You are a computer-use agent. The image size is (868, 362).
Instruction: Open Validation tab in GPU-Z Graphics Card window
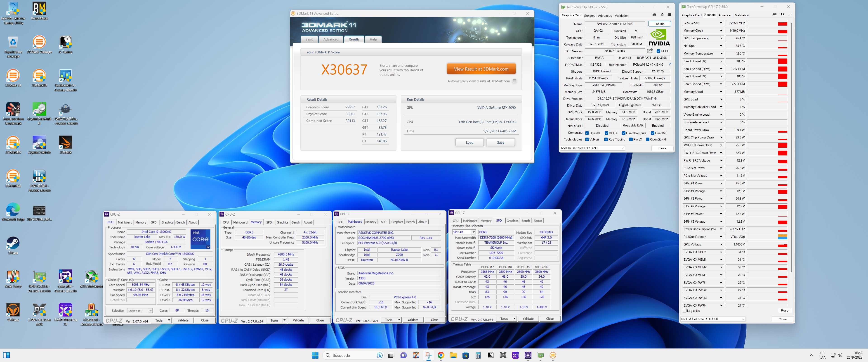[621, 16]
